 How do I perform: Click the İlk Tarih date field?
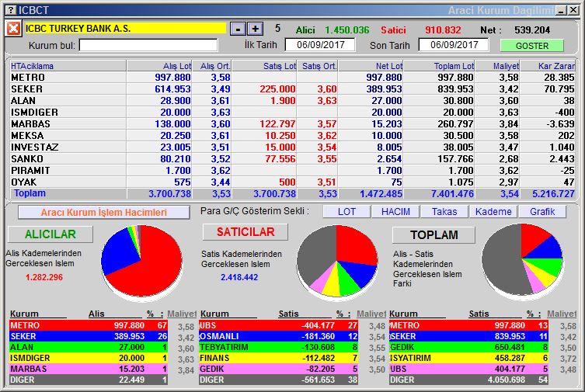tap(320, 45)
